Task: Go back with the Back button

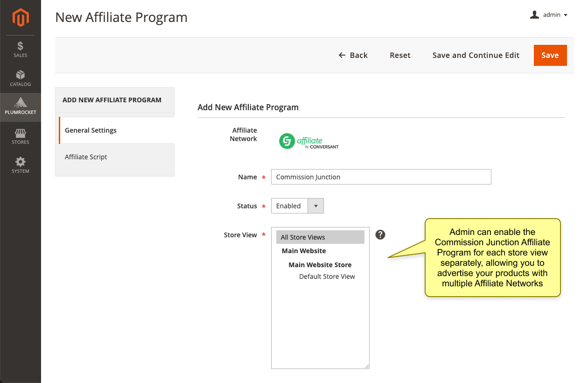Action: [x=353, y=55]
